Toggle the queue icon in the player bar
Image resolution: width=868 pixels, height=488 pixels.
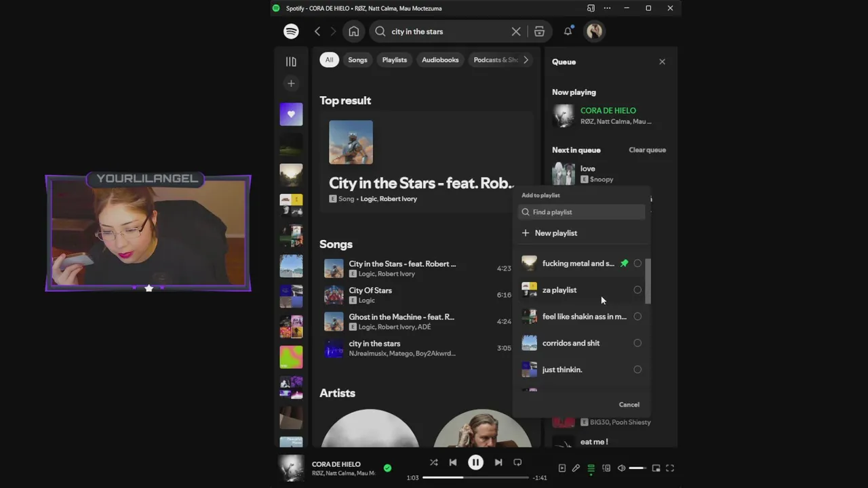[591, 468]
